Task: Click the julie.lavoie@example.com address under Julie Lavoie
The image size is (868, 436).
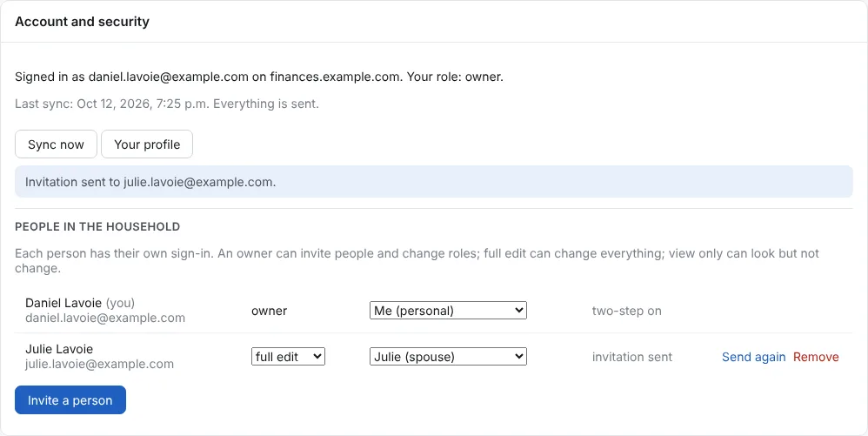Action: click(x=100, y=364)
